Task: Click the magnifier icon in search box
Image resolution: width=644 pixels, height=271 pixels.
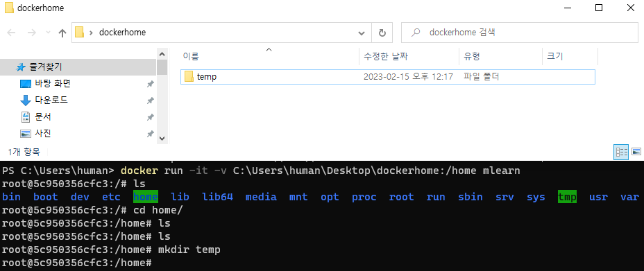Action: point(416,33)
